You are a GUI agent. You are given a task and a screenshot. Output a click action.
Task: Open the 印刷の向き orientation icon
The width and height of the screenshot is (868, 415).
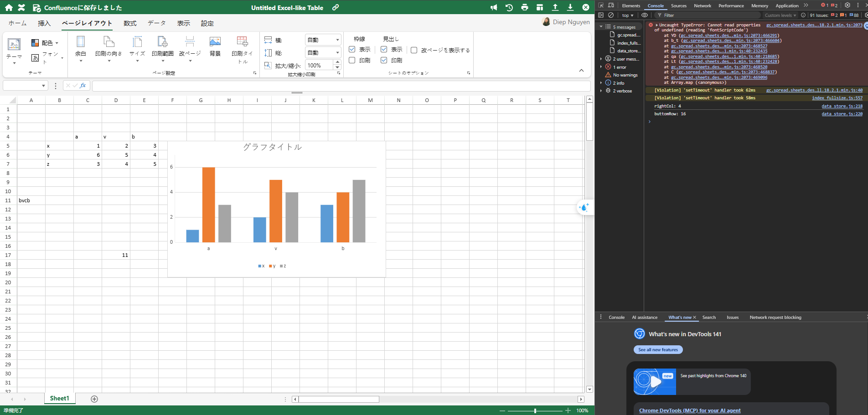coord(108,43)
